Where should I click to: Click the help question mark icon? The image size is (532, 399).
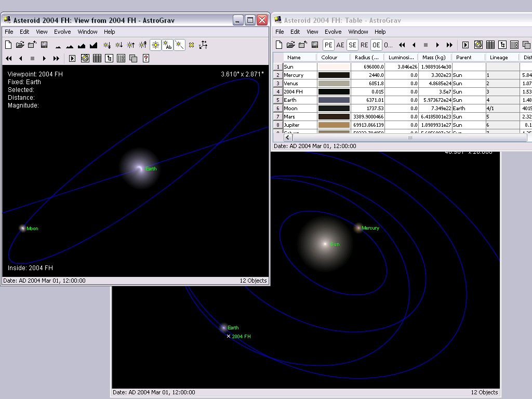tap(146, 58)
